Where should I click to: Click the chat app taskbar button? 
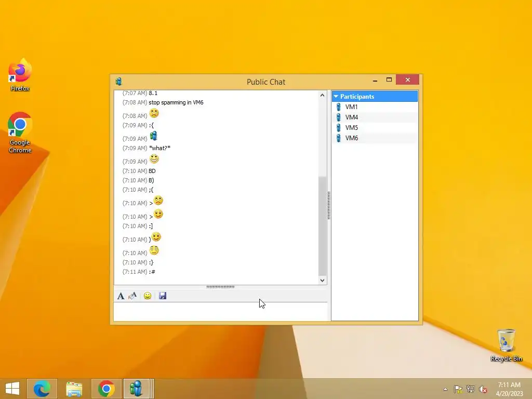(x=137, y=389)
